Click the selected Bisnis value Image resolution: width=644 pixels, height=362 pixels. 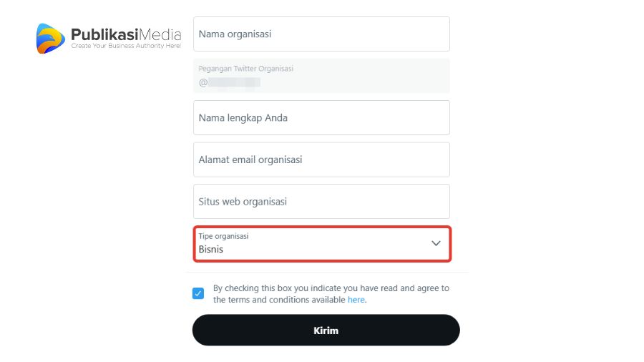coord(210,249)
